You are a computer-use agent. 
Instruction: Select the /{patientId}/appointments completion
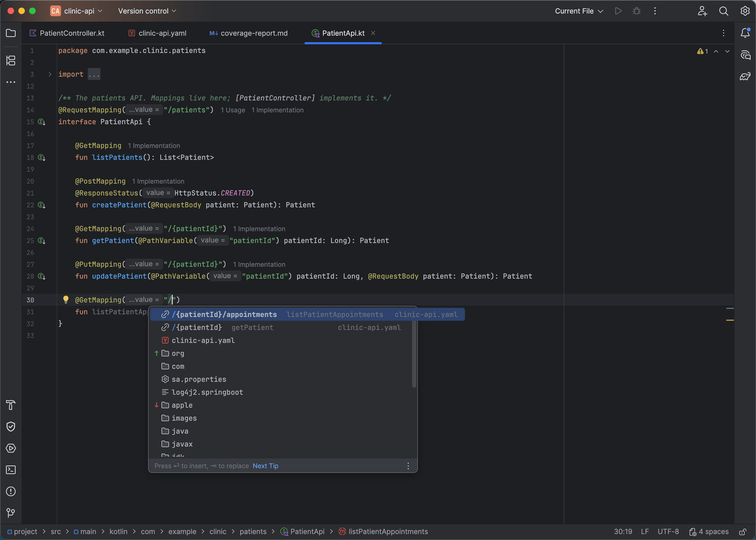pos(307,315)
